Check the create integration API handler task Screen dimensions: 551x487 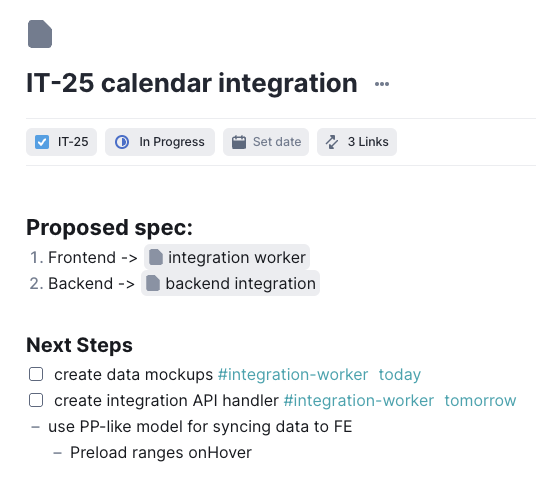click(x=36, y=400)
